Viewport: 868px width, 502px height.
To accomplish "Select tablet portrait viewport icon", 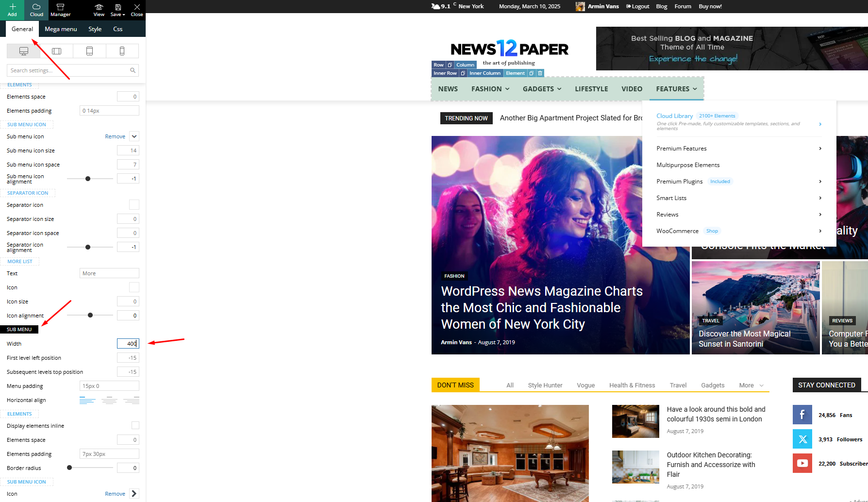I will click(89, 51).
